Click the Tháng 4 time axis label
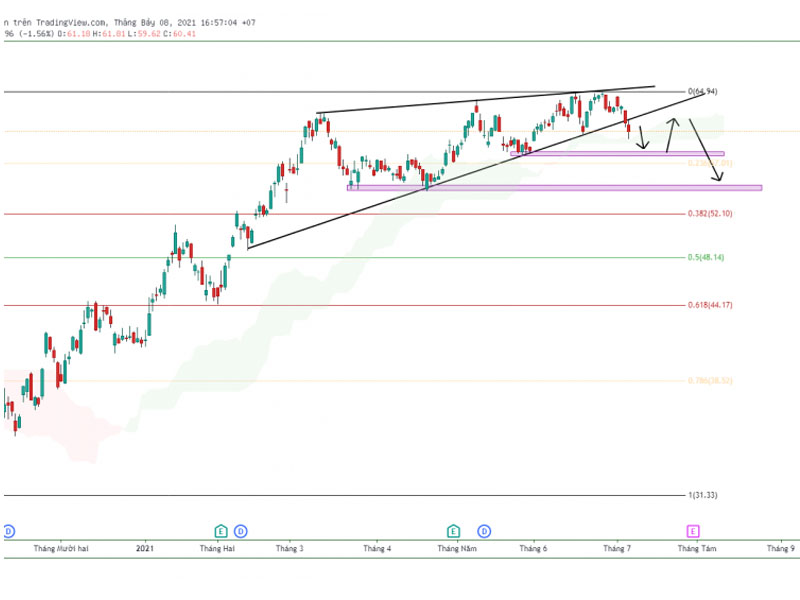The width and height of the screenshot is (800, 600). [377, 548]
